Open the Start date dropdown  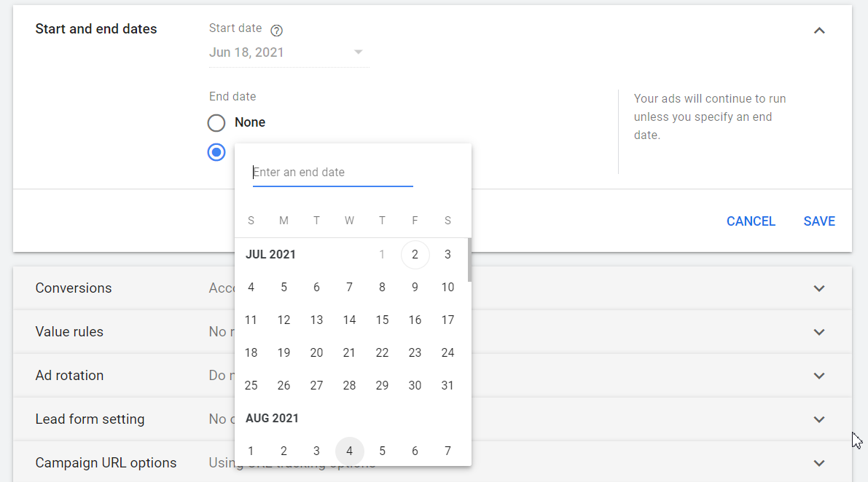[358, 52]
